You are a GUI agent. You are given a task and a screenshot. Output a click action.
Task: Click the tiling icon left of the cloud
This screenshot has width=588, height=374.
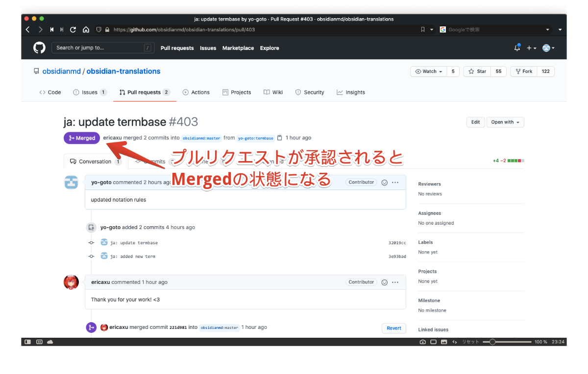(x=39, y=342)
